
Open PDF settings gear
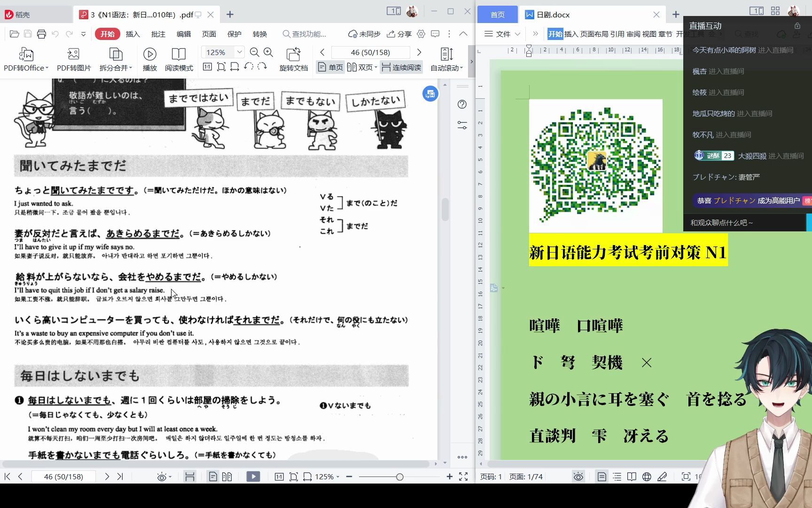pyautogui.click(x=421, y=34)
